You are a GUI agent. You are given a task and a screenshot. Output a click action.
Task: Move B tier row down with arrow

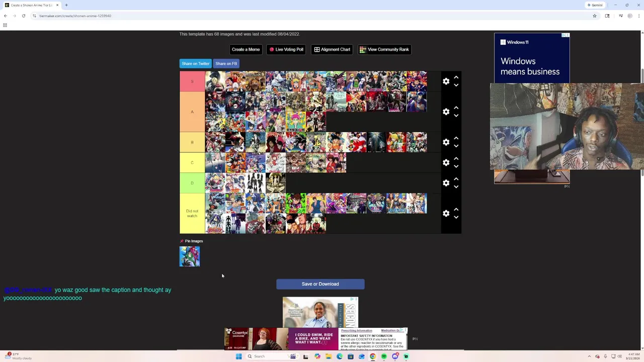[x=456, y=146]
